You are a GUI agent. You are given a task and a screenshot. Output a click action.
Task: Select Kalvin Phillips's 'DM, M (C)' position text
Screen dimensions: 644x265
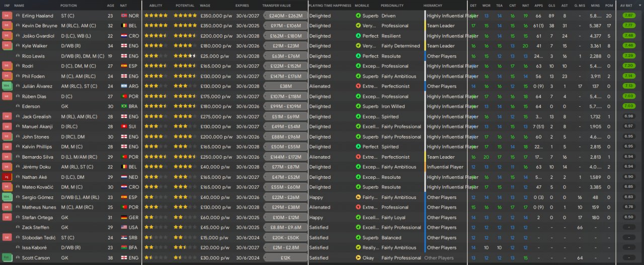pyautogui.click(x=72, y=147)
